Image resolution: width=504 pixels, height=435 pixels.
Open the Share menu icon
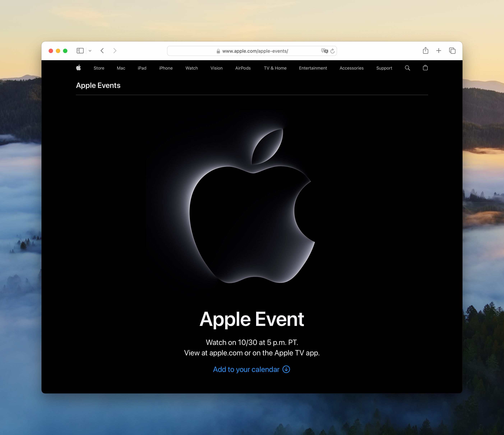point(426,50)
